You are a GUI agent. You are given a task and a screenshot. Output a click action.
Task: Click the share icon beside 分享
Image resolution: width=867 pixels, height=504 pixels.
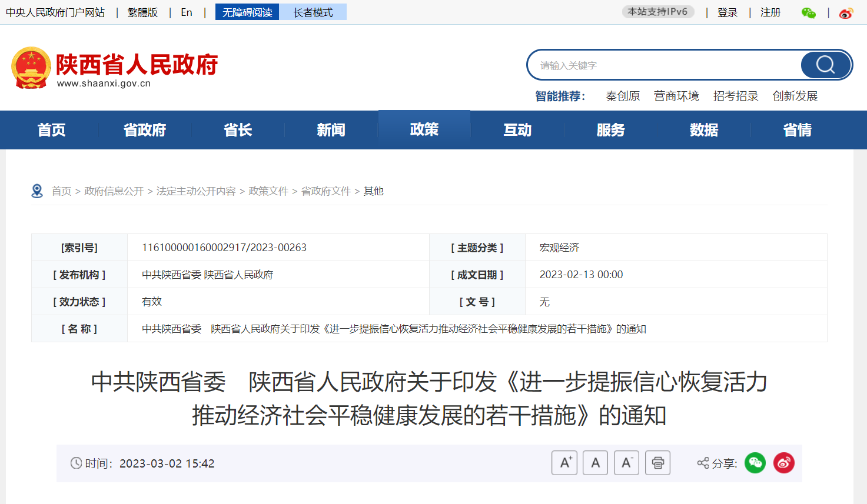point(703,463)
